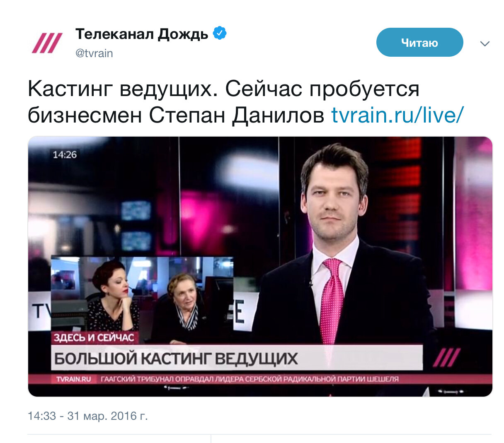Click the БОЛЬШОЙ КАСТИНГ ВЕДУЩИХ banner

click(x=237, y=358)
